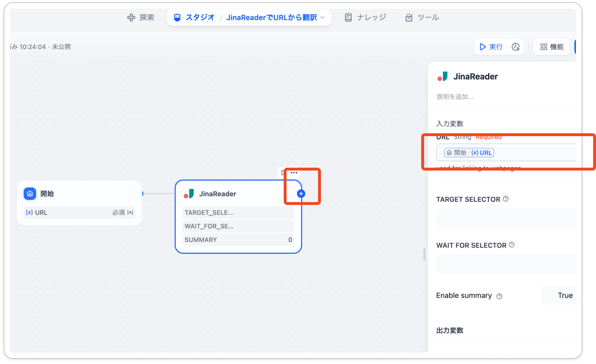The image size is (596, 364).
Task: Click the TARGET_SELE... row in JinaReader node
Action: [239, 212]
